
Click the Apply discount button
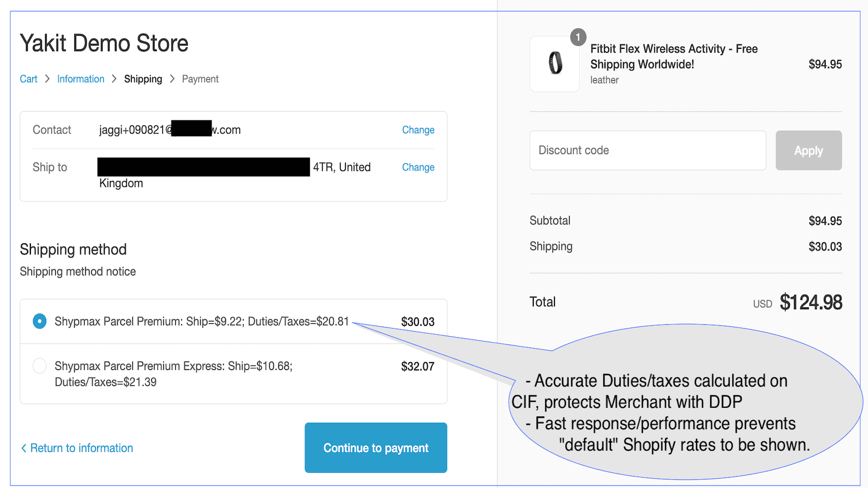click(x=808, y=150)
